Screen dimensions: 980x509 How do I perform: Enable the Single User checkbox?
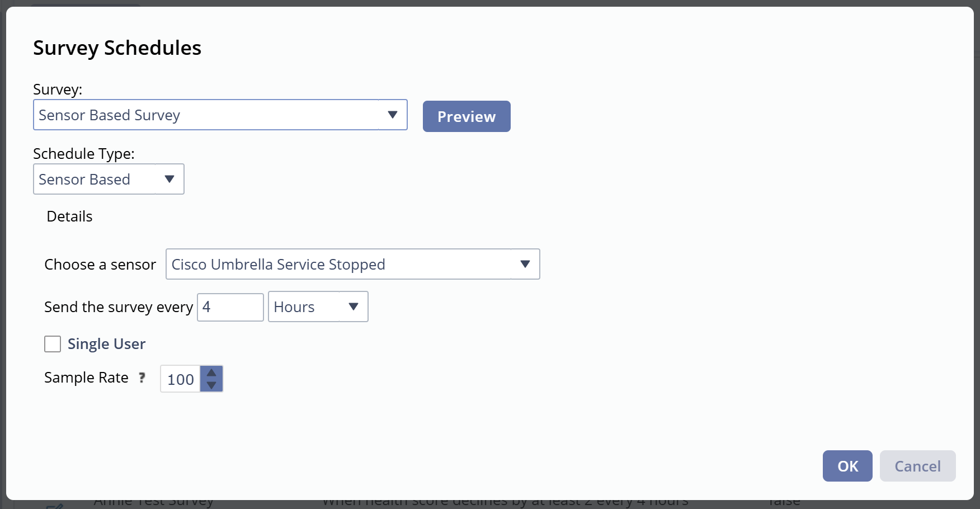pyautogui.click(x=53, y=344)
